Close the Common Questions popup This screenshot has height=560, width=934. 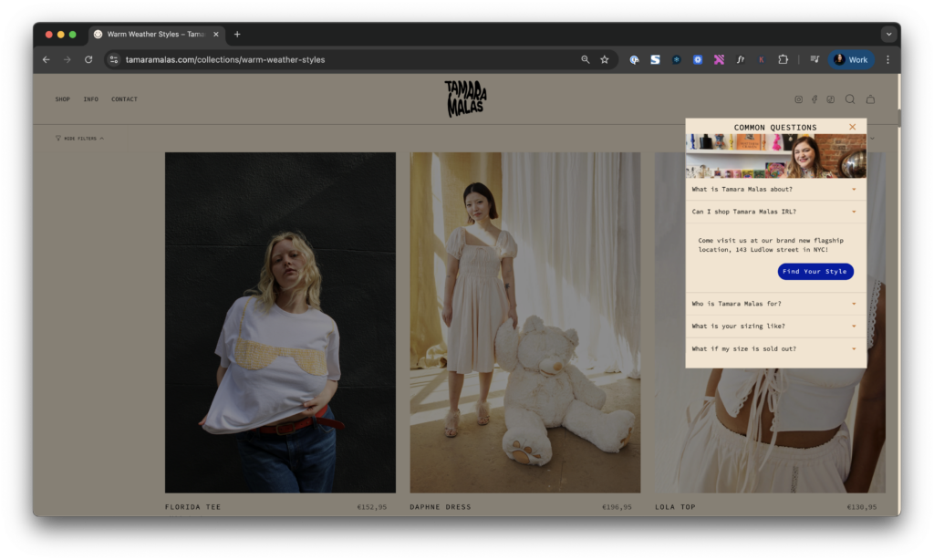(853, 127)
